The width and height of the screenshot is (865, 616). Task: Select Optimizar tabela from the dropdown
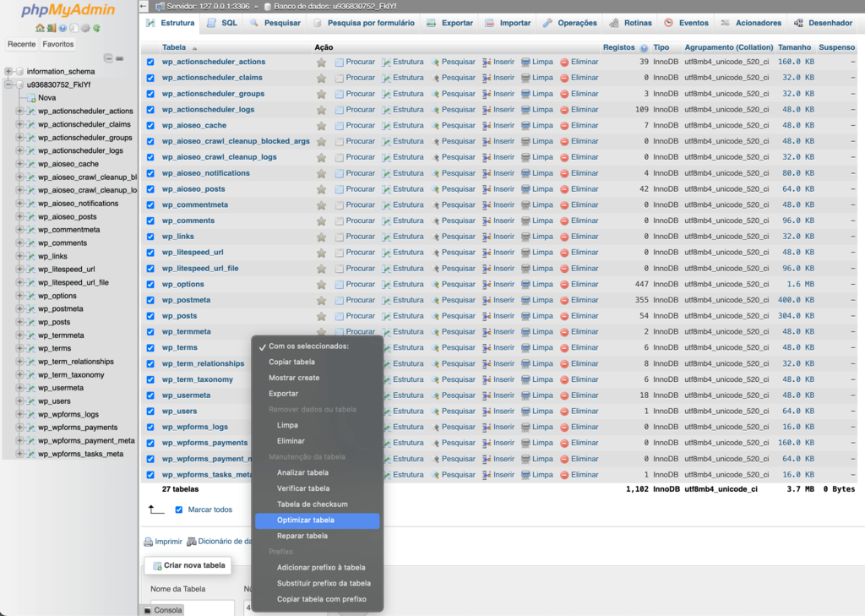pos(318,521)
